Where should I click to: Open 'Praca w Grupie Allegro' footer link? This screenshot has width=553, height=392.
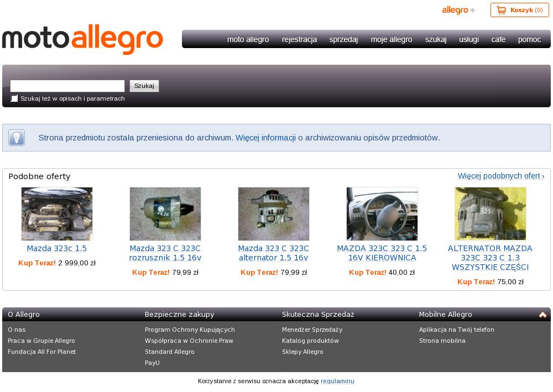click(41, 341)
